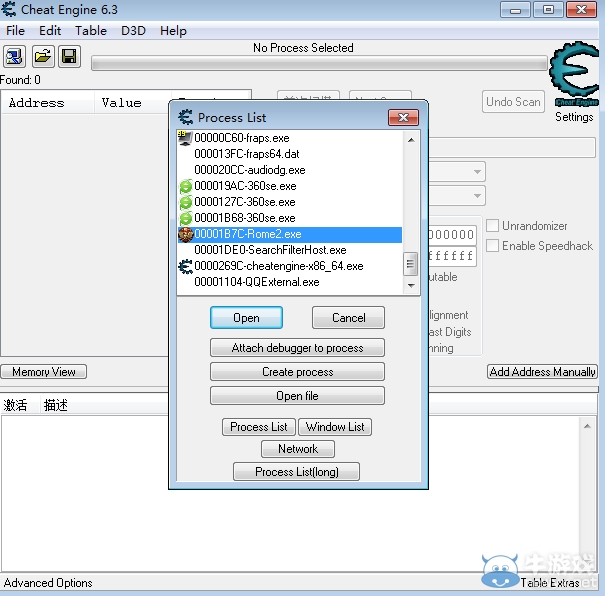Screen dimensions: 605x596
Task: Click the 0000127C-360se.exe green icon
Action: tap(186, 202)
